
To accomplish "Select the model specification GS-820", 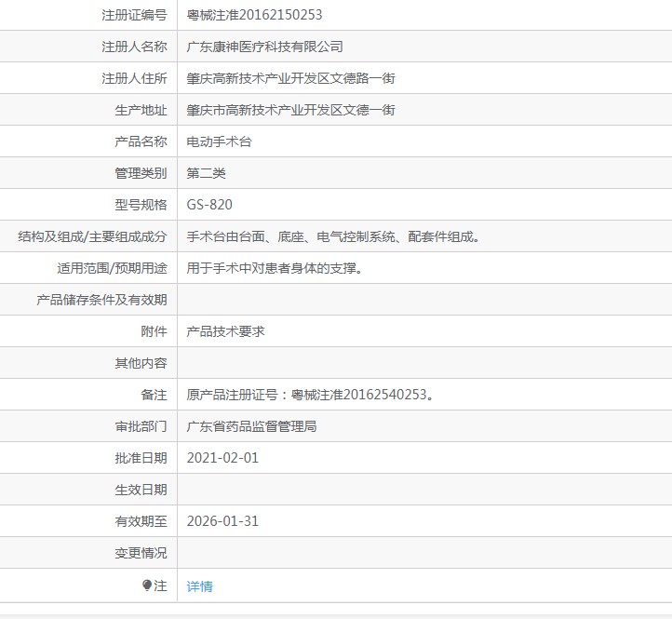I will pos(209,205).
